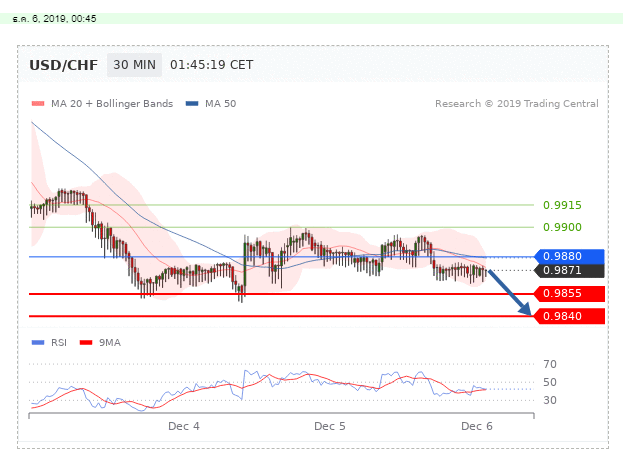Image resolution: width=623 pixels, height=455 pixels.
Task: Click the black 0.9871 current price tag
Action: [x=569, y=271]
